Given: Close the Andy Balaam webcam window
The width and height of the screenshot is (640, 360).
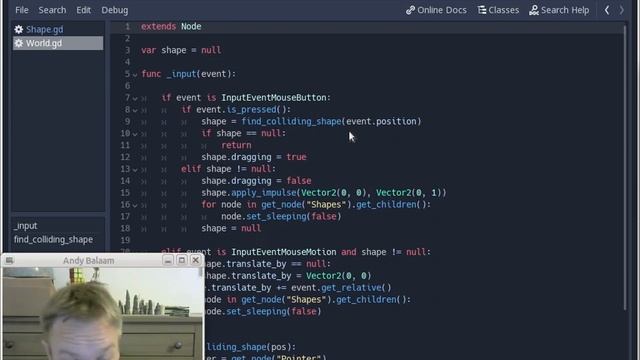Looking at the screenshot, I should click(x=196, y=260).
